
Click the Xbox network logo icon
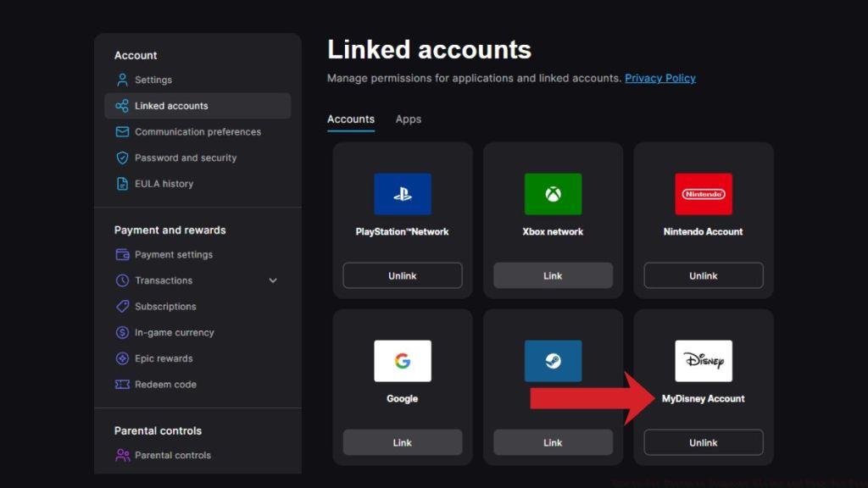click(553, 194)
